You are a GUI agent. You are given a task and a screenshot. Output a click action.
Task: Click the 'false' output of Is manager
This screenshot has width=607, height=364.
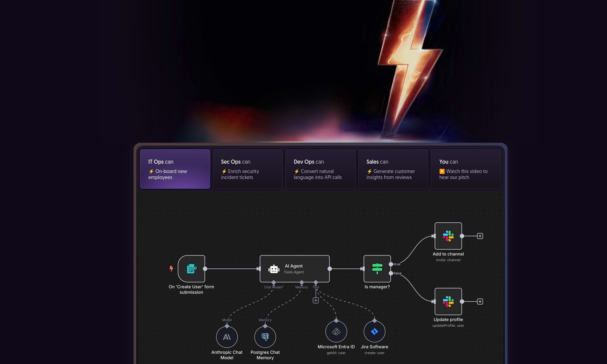[x=391, y=273]
